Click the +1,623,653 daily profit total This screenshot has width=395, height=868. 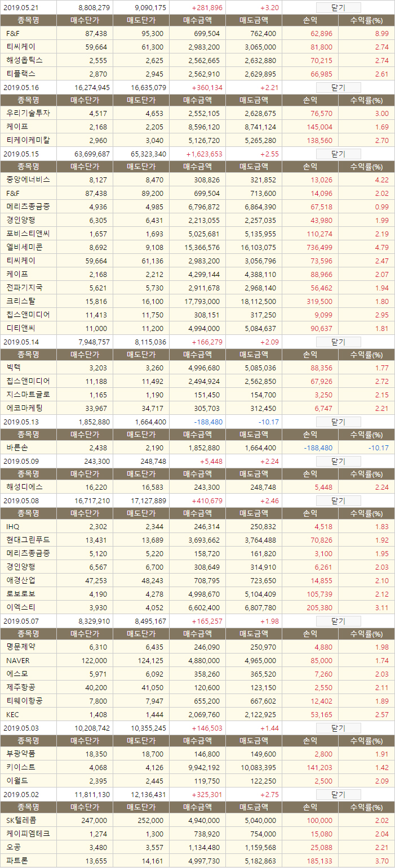pos(204,154)
